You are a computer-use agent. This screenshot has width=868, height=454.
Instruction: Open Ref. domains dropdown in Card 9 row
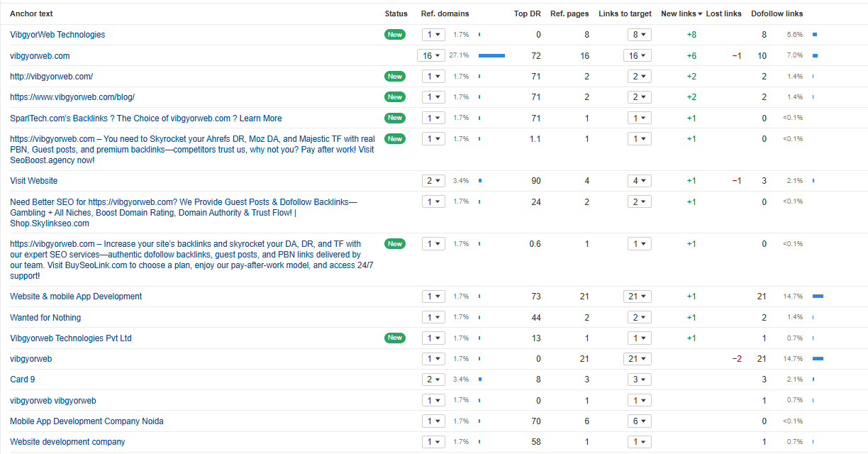433,380
